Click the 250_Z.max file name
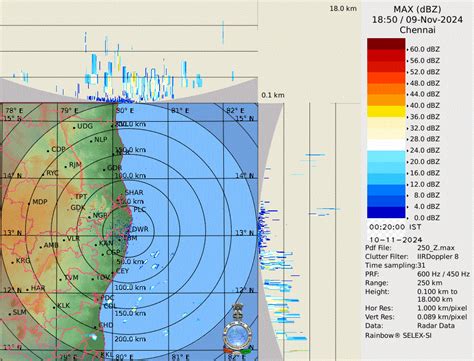474x361 pixels. (x=436, y=248)
